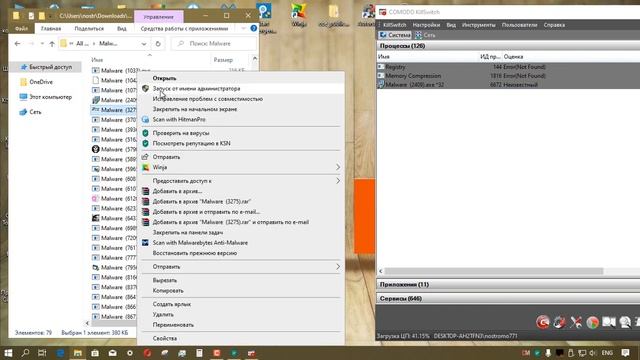
Task: Select 'Создать ярлык' menu entry
Action: pos(171,304)
